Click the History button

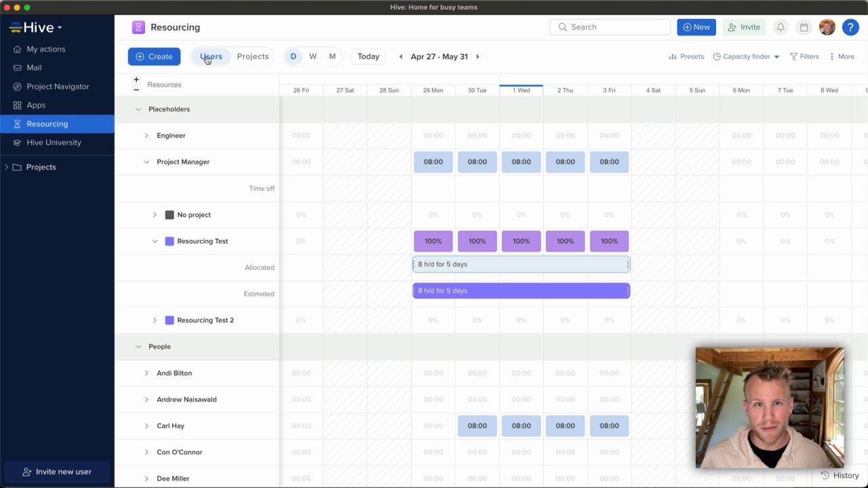[840, 475]
